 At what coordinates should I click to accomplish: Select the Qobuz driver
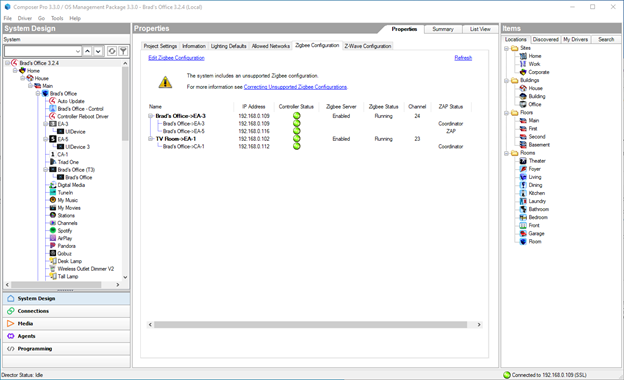tap(64, 253)
